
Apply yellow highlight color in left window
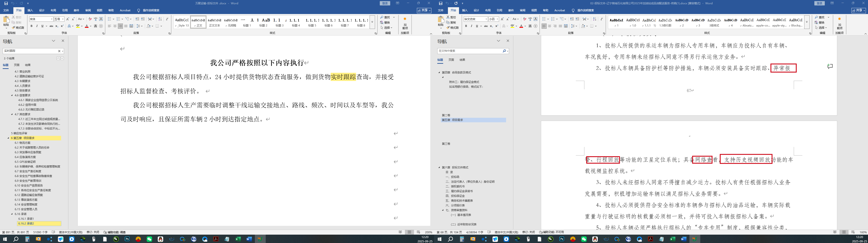click(x=78, y=26)
